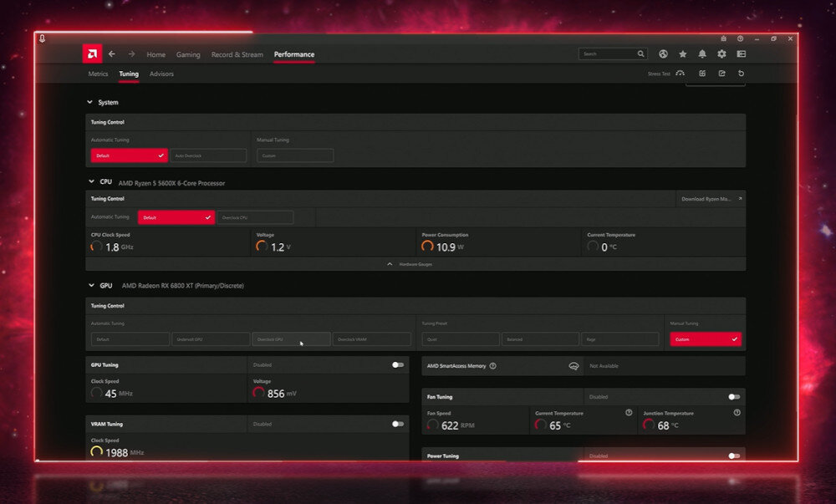The width and height of the screenshot is (836, 504).
Task: Collapse the System section
Action: click(89, 102)
